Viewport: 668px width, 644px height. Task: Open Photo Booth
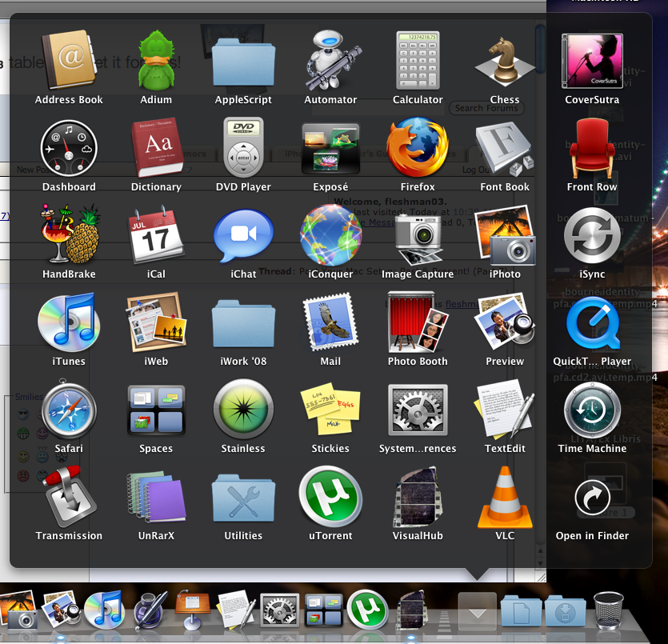tap(418, 322)
